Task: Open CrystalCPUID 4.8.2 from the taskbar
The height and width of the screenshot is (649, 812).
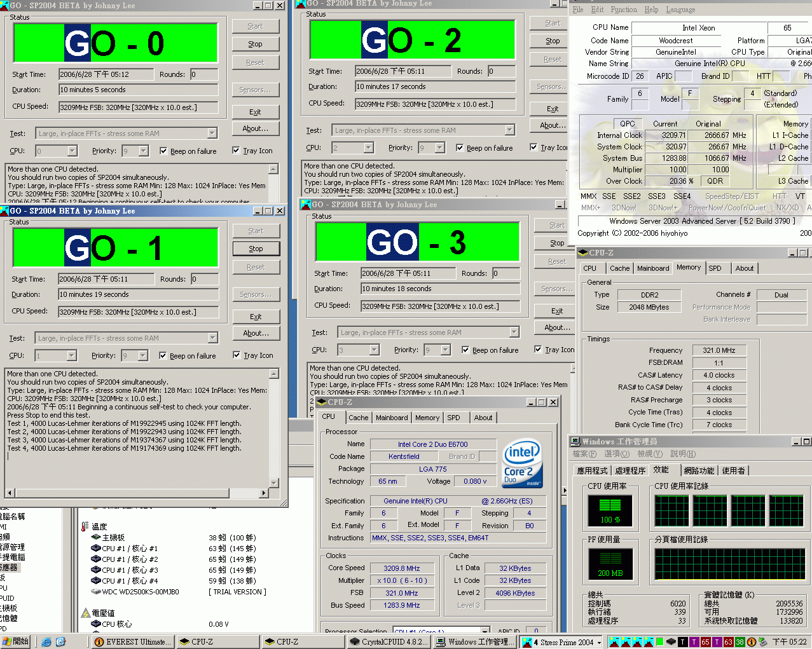Action: [389, 642]
